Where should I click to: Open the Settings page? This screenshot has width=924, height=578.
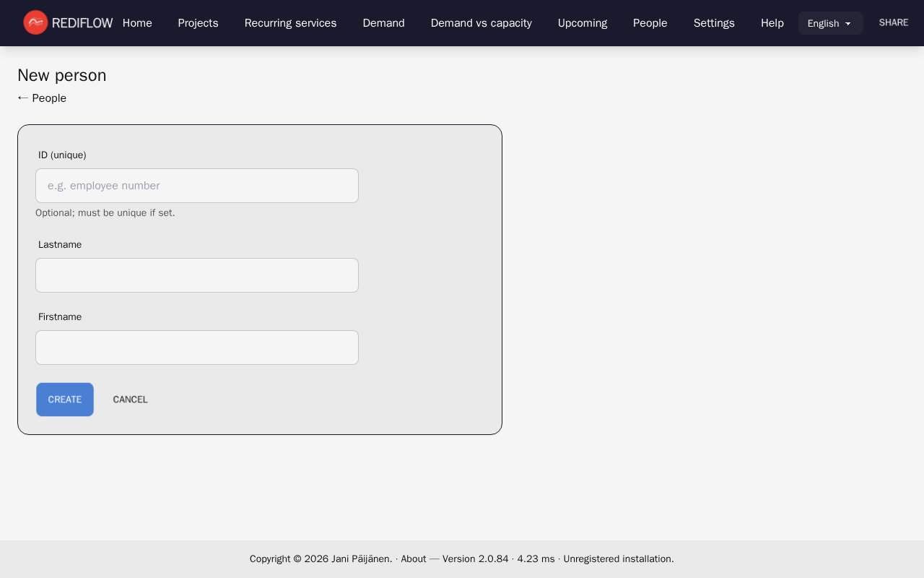click(714, 23)
